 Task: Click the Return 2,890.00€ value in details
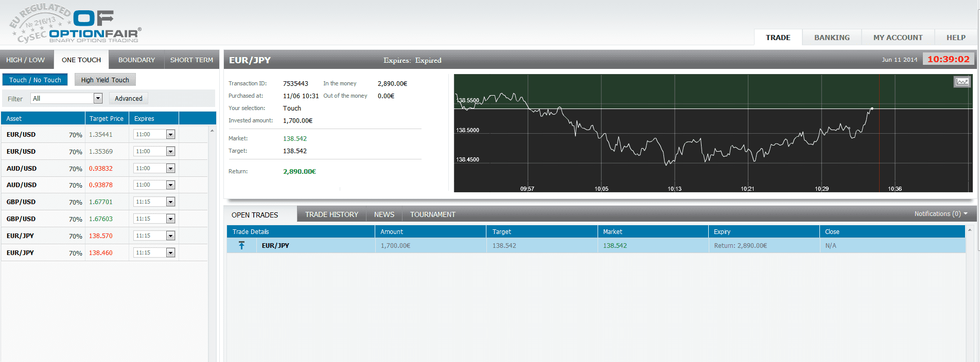click(300, 172)
